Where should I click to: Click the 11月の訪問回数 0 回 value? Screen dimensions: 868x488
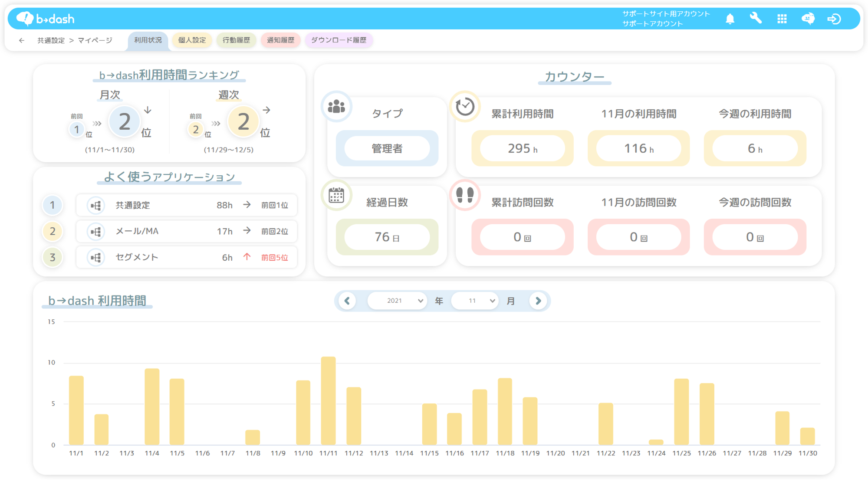click(x=639, y=237)
